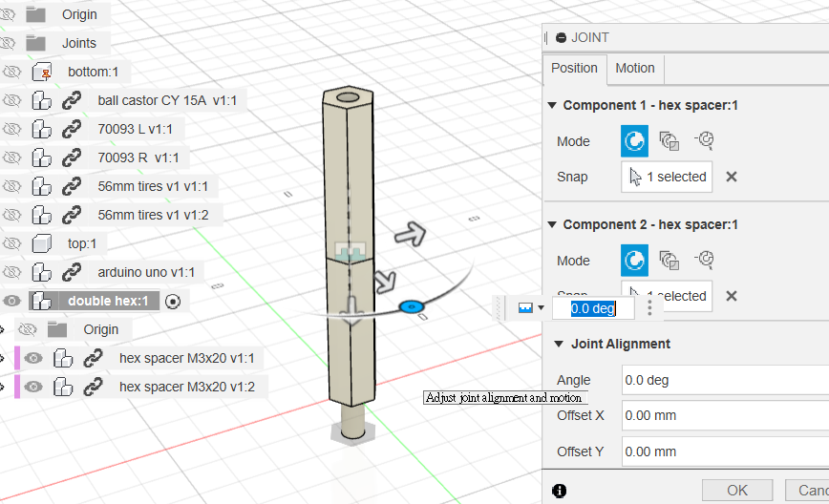Image resolution: width=829 pixels, height=504 pixels.
Task: Select Between Two Faces mode for Component 2
Action: 670,261
